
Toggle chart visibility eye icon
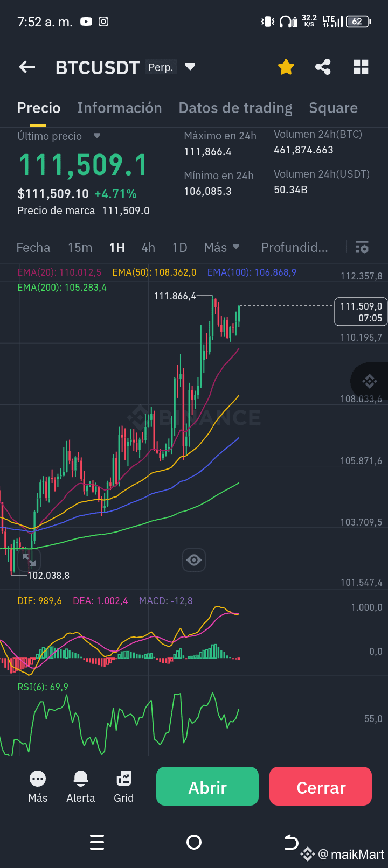click(194, 561)
